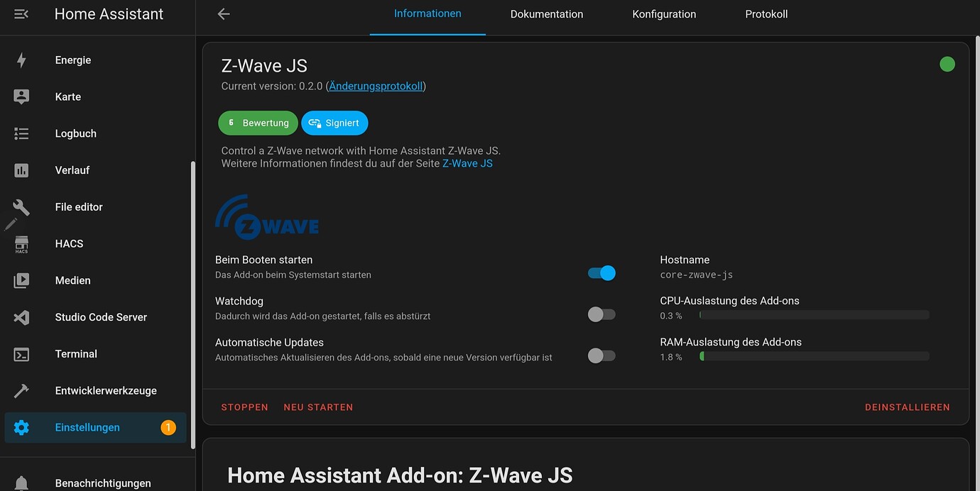
Task: Open the Entwicklerwerkzeuge sidebar icon
Action: 21,390
